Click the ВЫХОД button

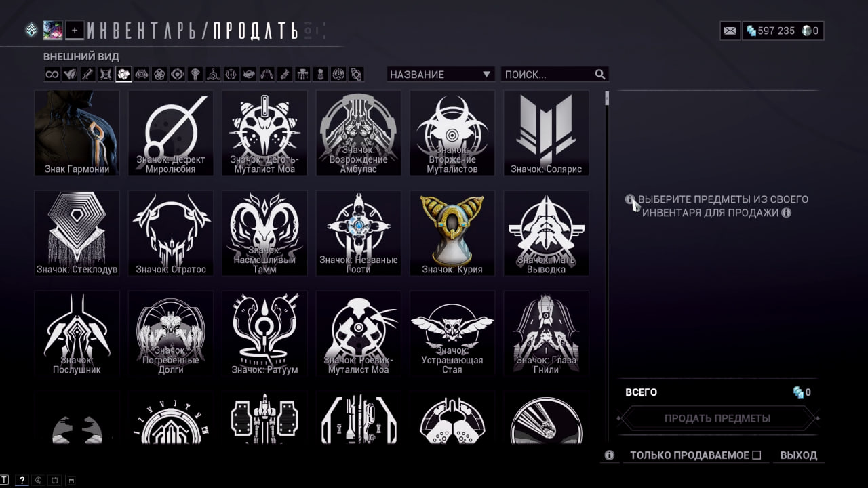coord(799,455)
